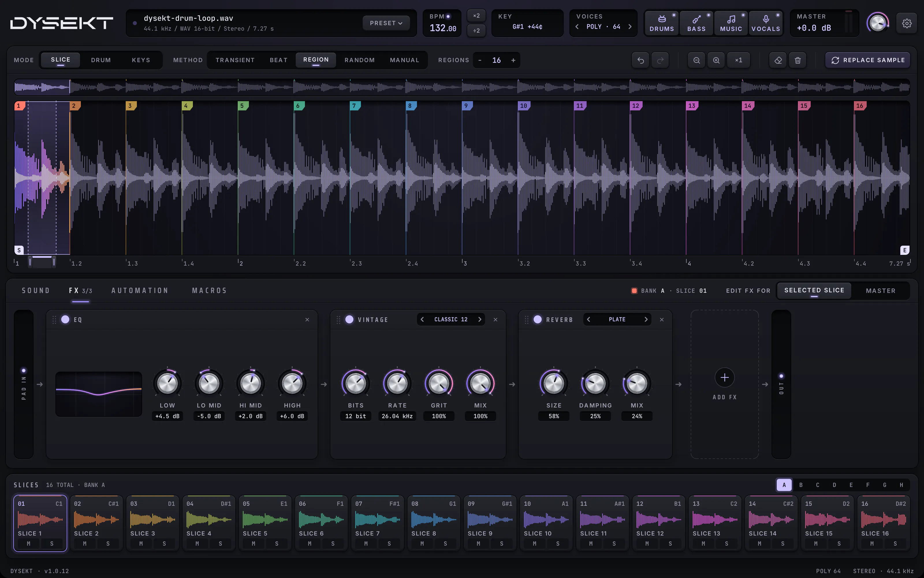
Task: Switch to the AUTOMATION tab
Action: pos(140,290)
